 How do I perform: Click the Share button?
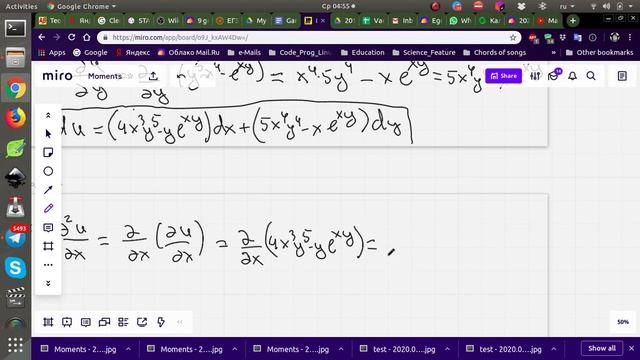tap(504, 76)
